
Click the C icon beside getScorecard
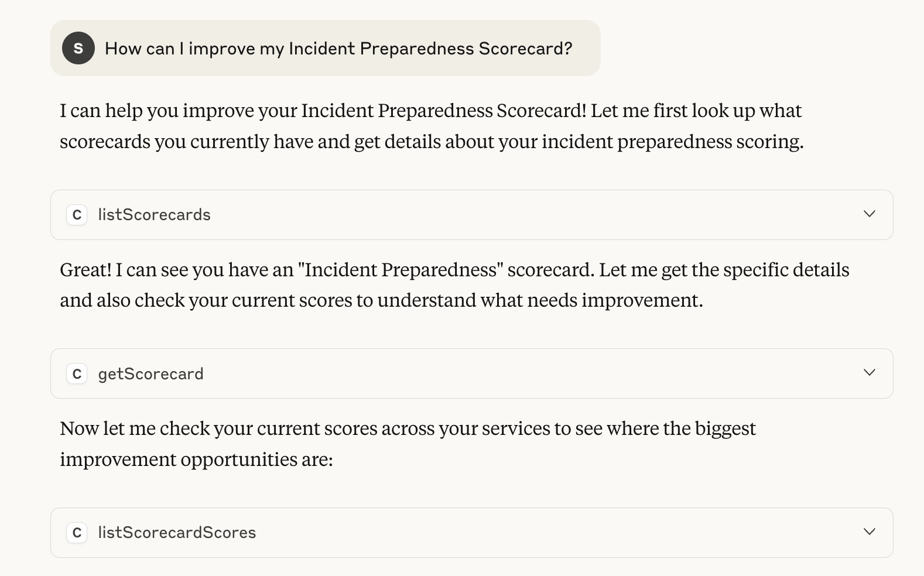77,373
